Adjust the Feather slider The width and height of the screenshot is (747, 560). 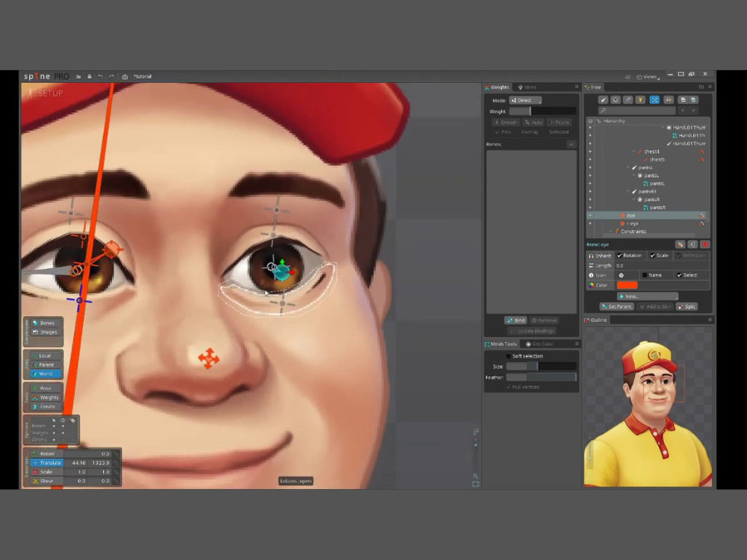[x=541, y=377]
